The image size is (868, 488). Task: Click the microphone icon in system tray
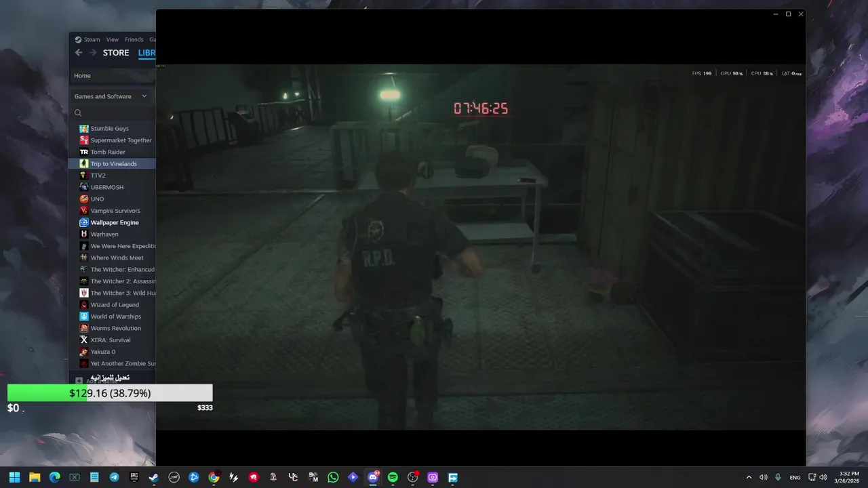(778, 477)
